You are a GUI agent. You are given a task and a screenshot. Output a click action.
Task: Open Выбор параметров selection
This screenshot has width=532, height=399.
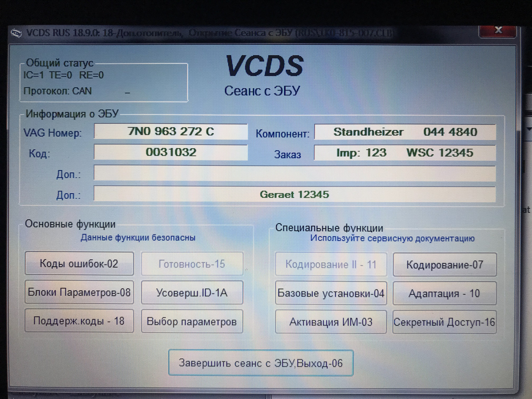[x=192, y=321]
